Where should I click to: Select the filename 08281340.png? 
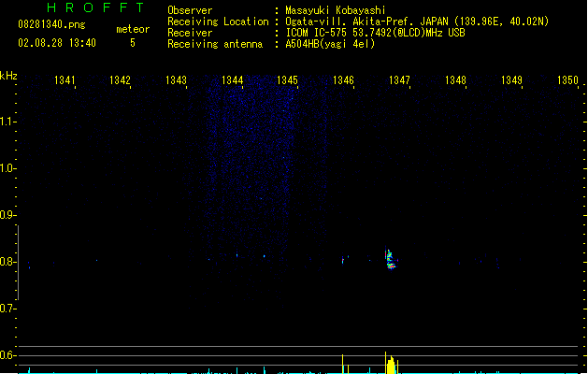point(51,24)
